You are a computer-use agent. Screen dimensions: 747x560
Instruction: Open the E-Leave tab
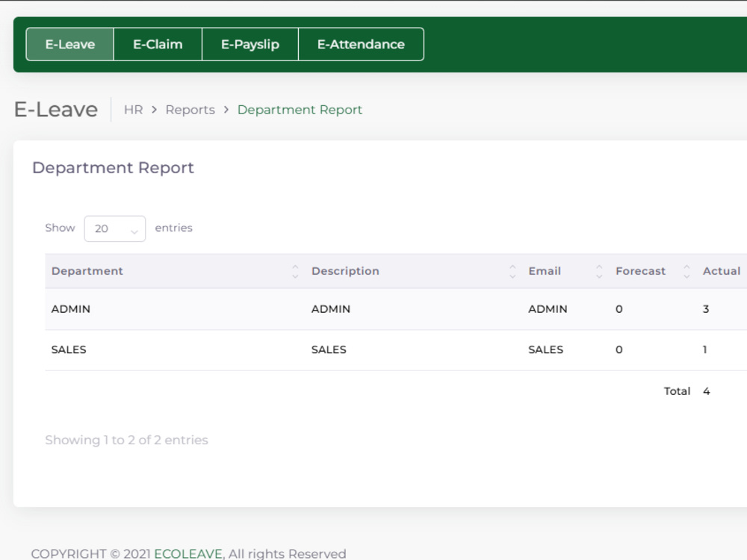[70, 44]
